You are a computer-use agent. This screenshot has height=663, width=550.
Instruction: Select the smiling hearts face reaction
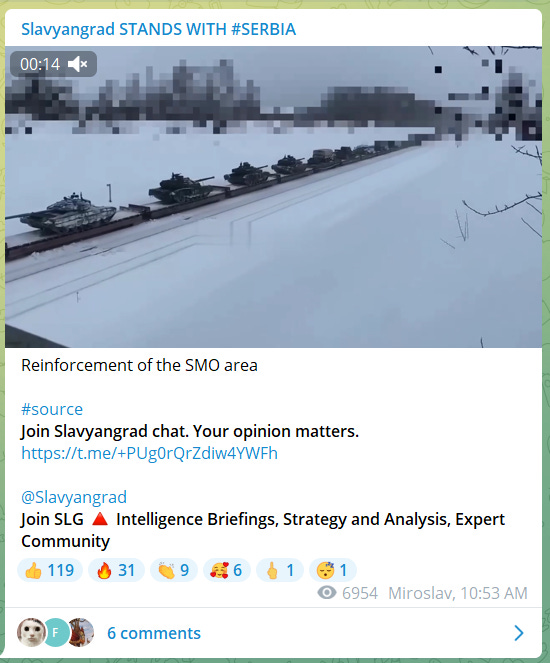click(227, 570)
